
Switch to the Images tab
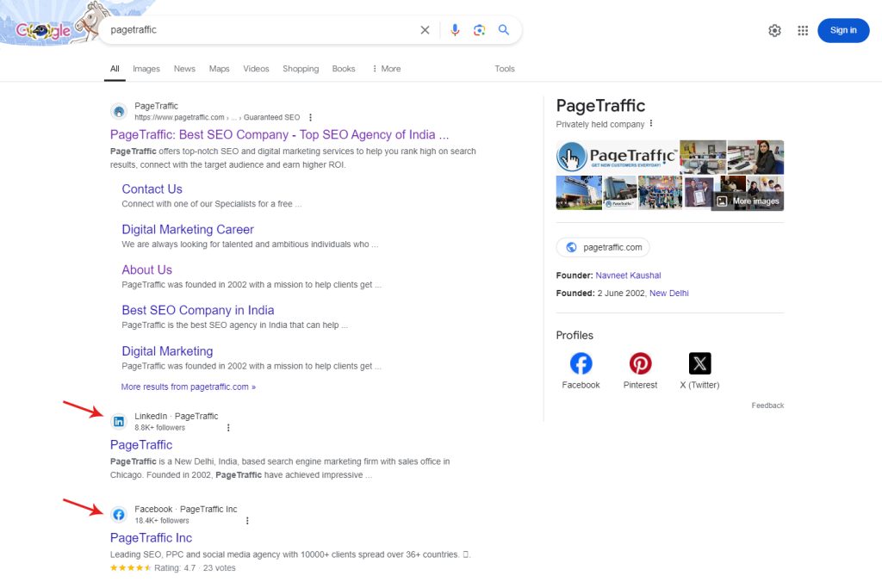pos(146,69)
